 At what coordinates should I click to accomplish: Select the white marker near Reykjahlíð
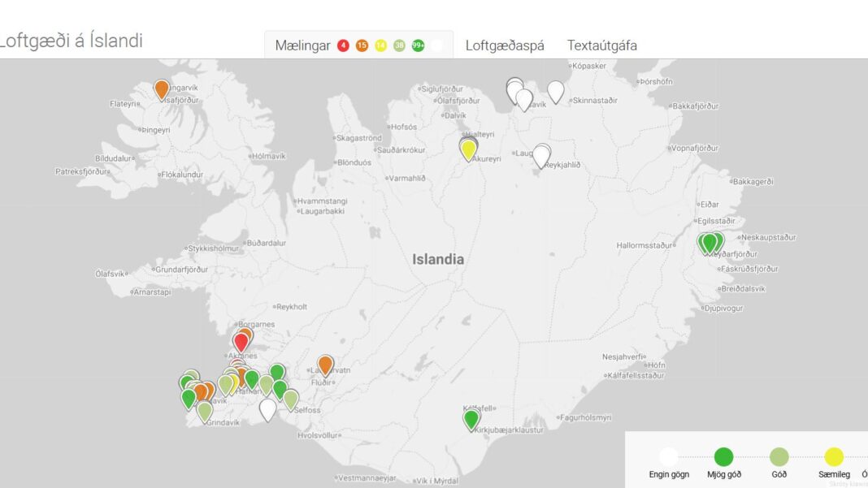pos(541,156)
